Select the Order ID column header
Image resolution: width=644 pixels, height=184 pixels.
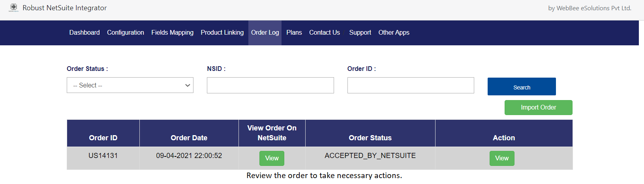point(103,138)
